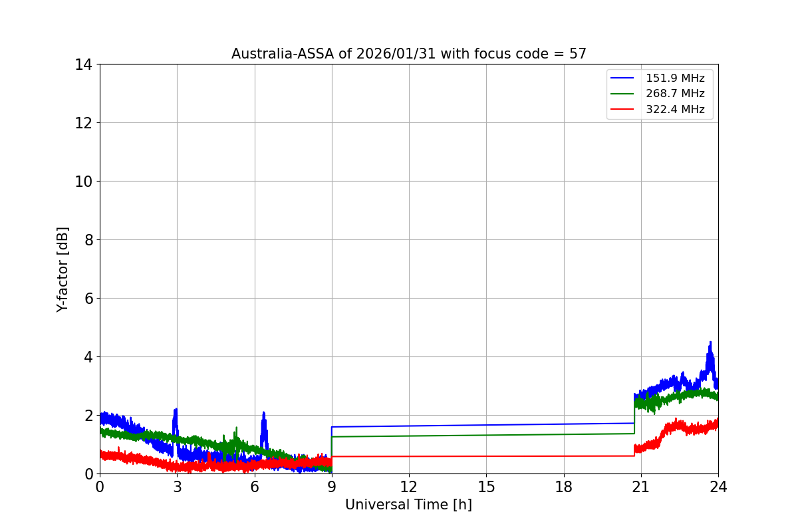Click the x-axis tick label 6
Image resolution: width=798 pixels, height=532 pixels.
(255, 487)
